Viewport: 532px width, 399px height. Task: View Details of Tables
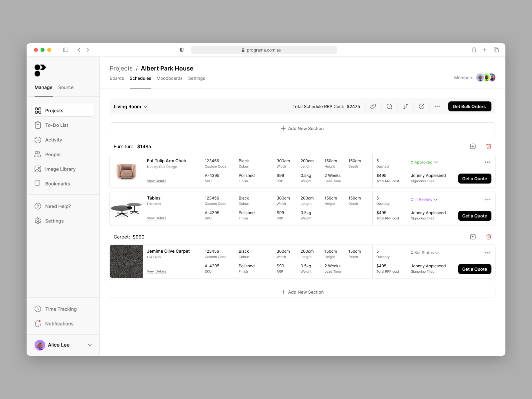[157, 218]
